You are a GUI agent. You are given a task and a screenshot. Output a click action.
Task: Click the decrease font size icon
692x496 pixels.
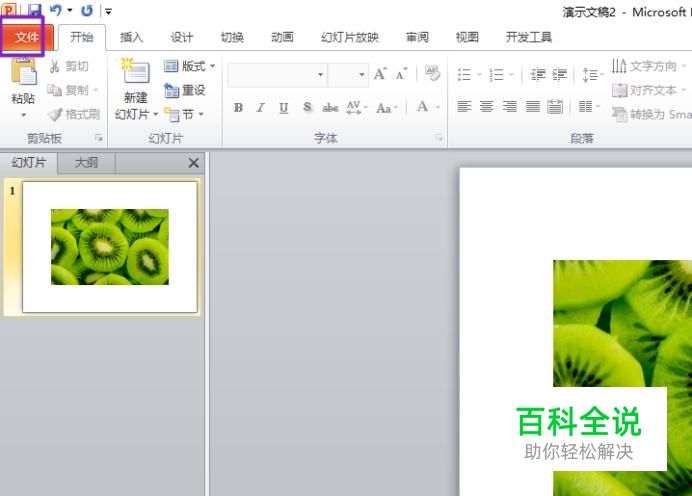pyautogui.click(x=401, y=74)
